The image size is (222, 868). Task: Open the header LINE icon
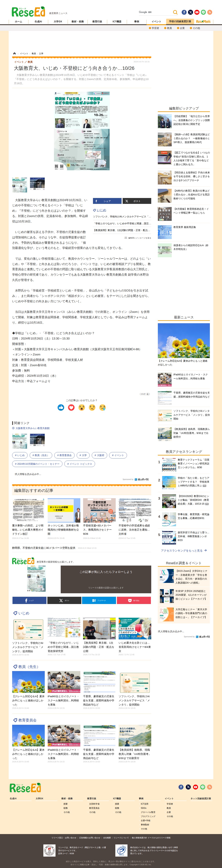coord(203,12)
